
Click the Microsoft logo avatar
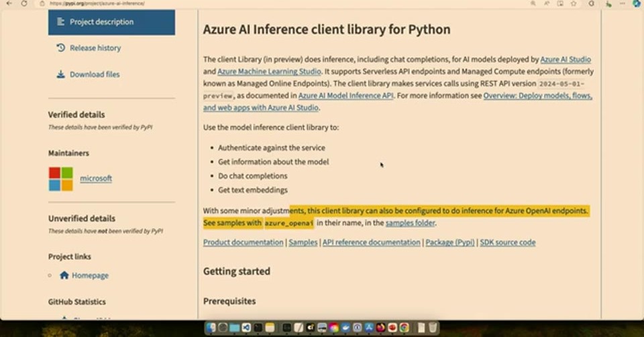tap(61, 179)
